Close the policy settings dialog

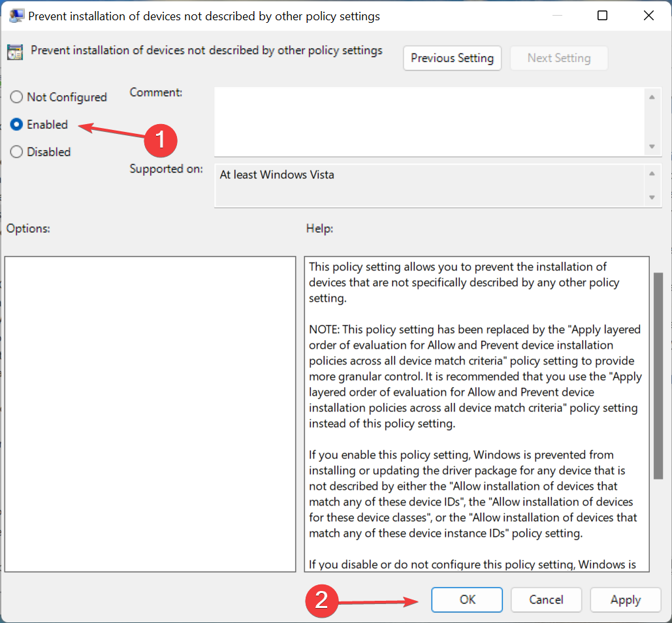pyautogui.click(x=648, y=16)
